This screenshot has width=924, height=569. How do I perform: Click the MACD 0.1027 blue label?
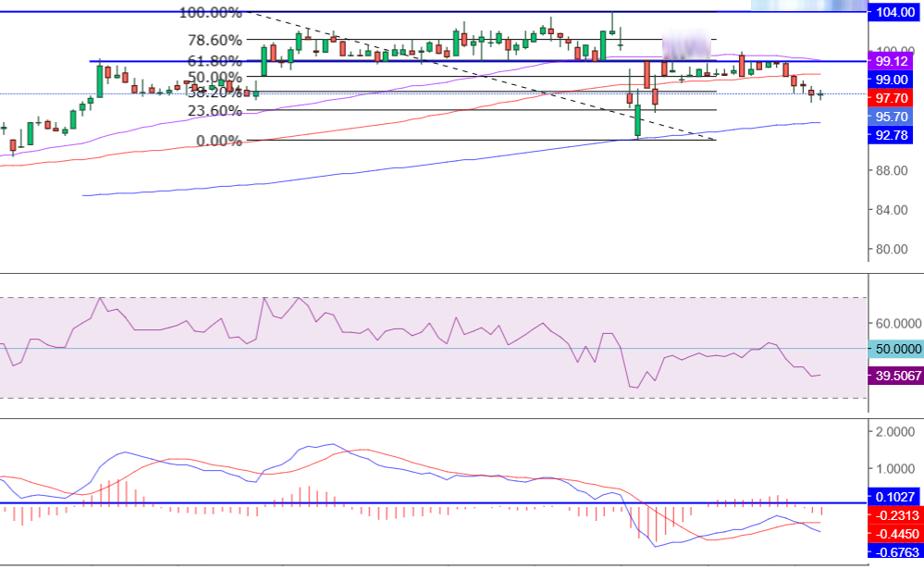[x=893, y=497]
